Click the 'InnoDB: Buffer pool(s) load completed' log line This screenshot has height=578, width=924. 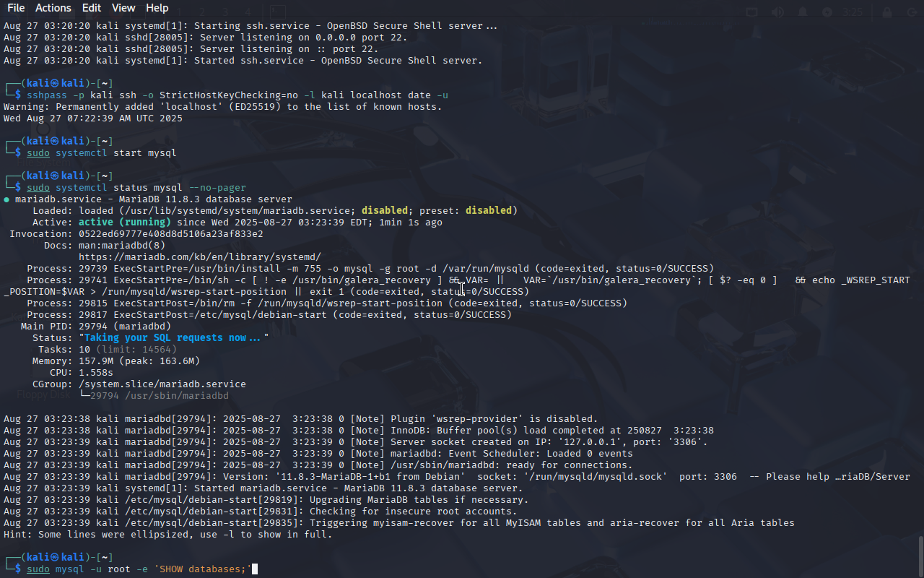359,431
